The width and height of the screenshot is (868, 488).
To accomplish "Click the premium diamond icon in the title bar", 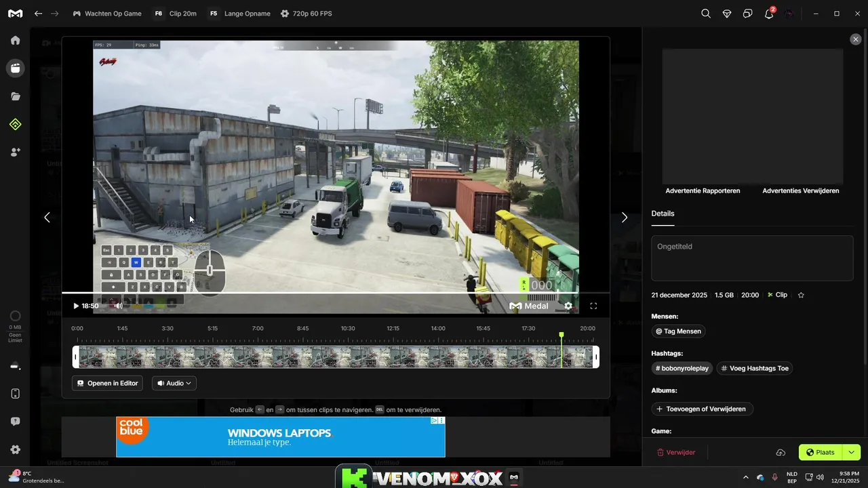I will tap(727, 14).
